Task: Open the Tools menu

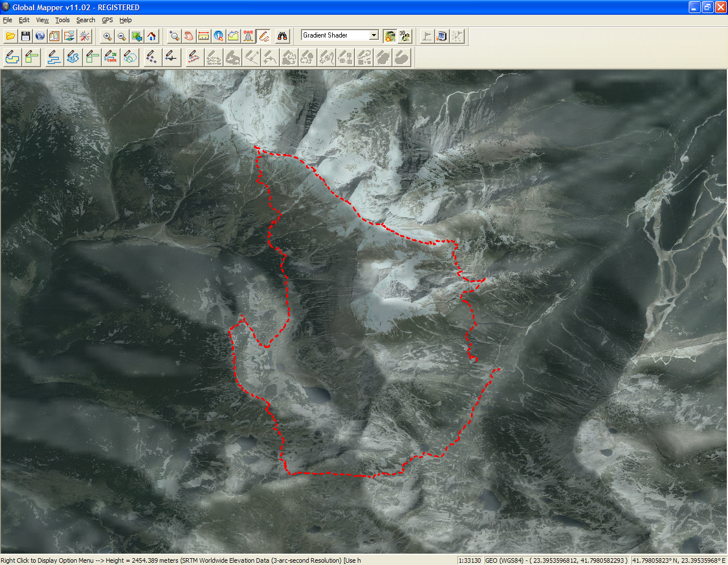Action: [63, 20]
